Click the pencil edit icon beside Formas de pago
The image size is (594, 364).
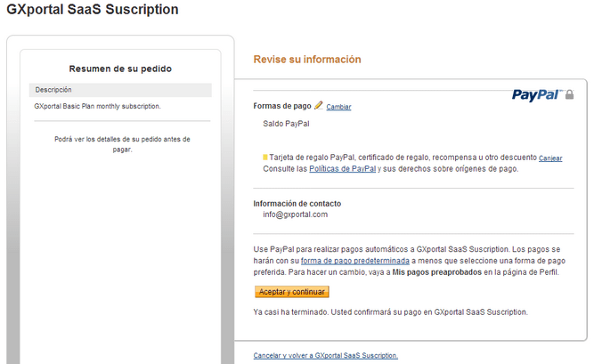(319, 105)
